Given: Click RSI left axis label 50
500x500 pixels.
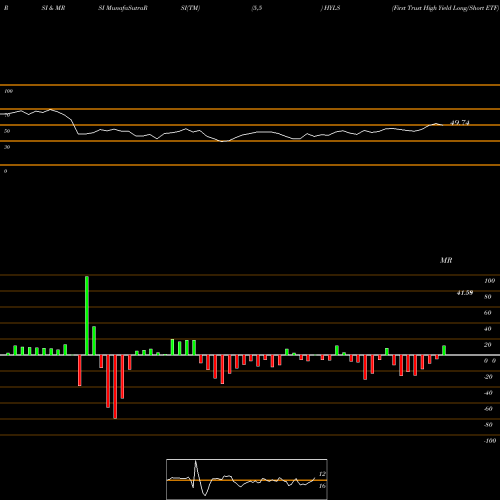Looking at the screenshot, I should point(7,131).
